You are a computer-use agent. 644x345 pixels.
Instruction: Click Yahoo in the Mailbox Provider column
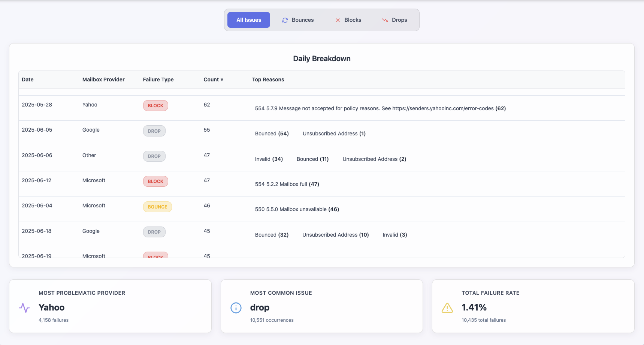(x=90, y=105)
